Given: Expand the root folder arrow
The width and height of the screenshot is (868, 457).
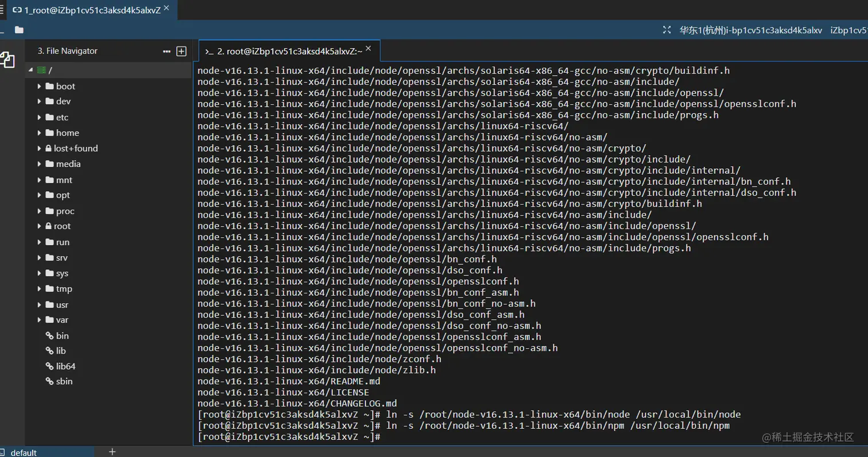Looking at the screenshot, I should (40, 226).
